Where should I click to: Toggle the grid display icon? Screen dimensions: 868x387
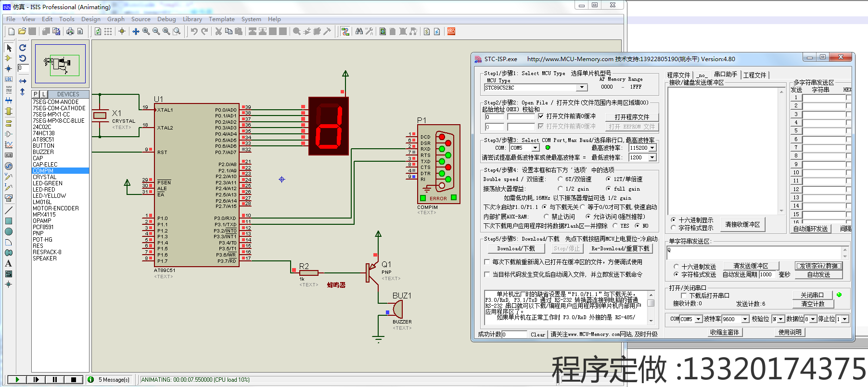pyautogui.click(x=108, y=31)
